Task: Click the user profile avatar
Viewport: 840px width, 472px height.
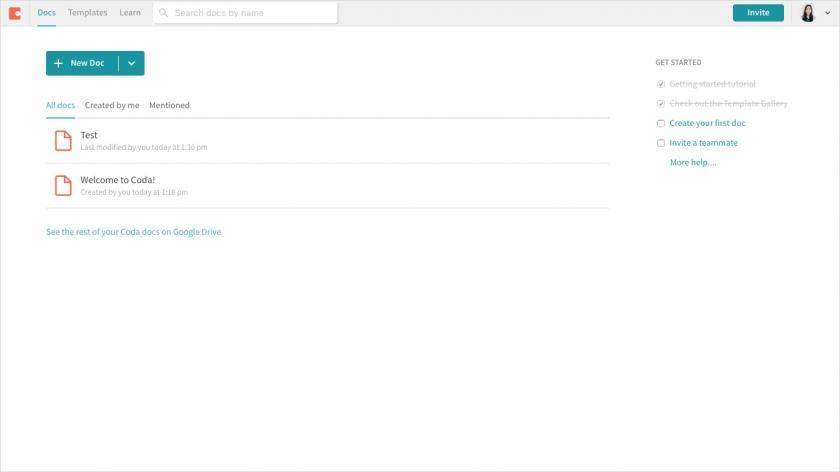Action: pyautogui.click(x=808, y=13)
